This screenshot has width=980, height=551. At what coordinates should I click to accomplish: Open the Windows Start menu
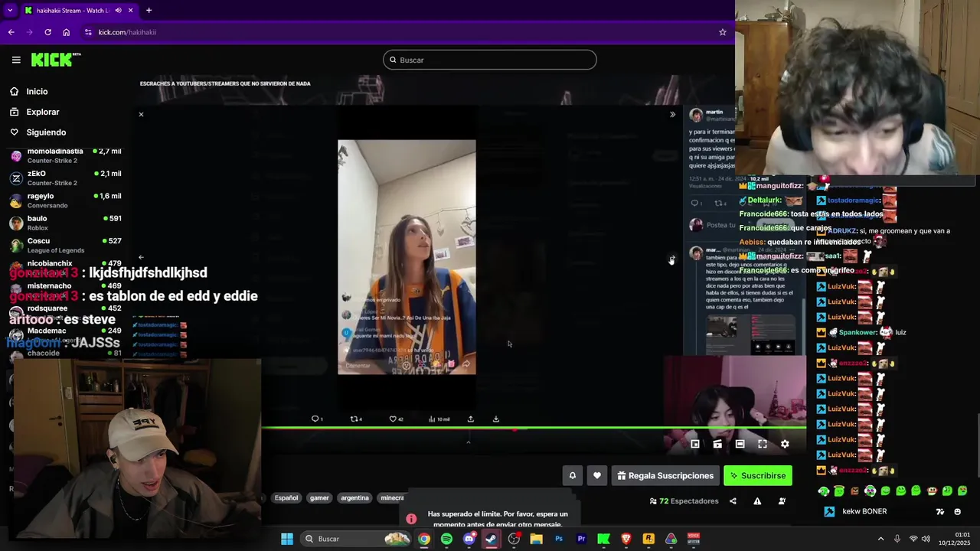click(x=286, y=539)
